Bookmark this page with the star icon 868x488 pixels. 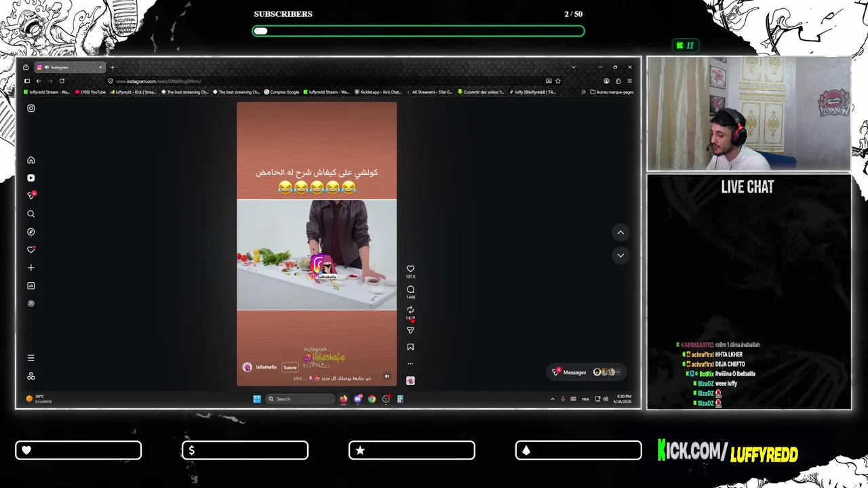(558, 81)
